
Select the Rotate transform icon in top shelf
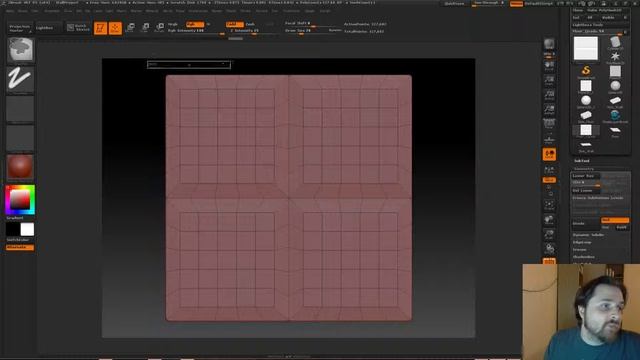(160, 28)
